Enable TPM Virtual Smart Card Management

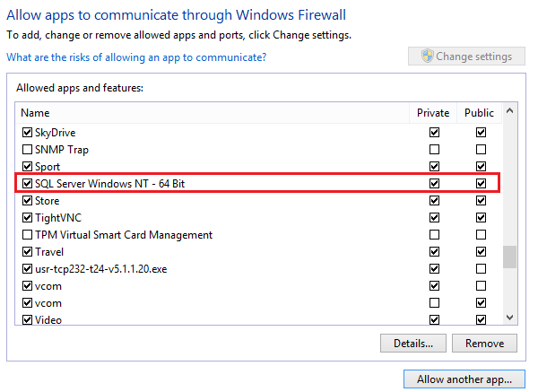[x=27, y=235]
